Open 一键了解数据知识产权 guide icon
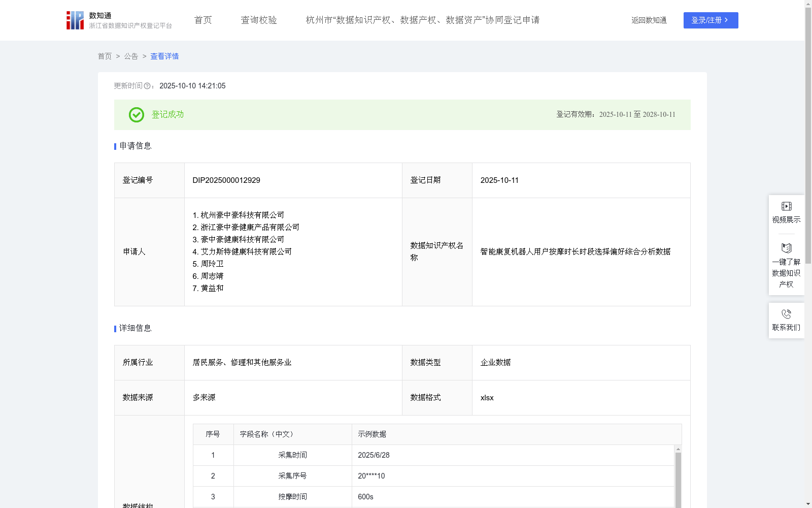812x508 pixels. click(x=786, y=248)
